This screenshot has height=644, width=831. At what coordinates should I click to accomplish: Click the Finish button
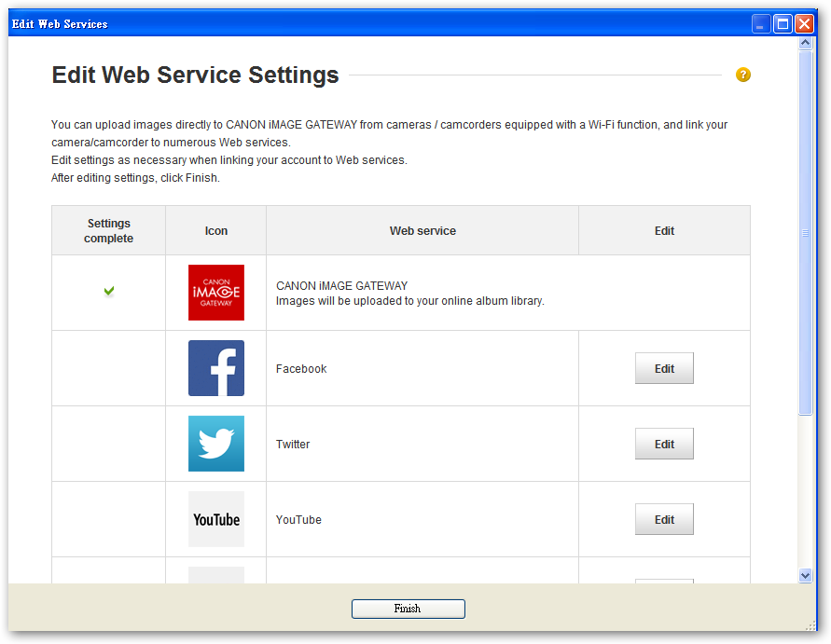click(x=409, y=609)
